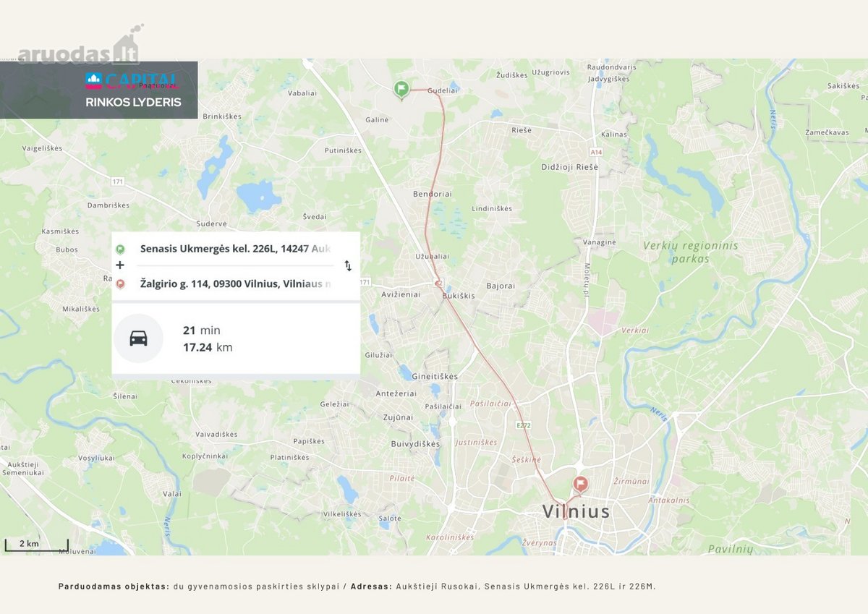Click the red destination pin in the route panel
The width and height of the screenshot is (868, 614).
[x=120, y=283]
